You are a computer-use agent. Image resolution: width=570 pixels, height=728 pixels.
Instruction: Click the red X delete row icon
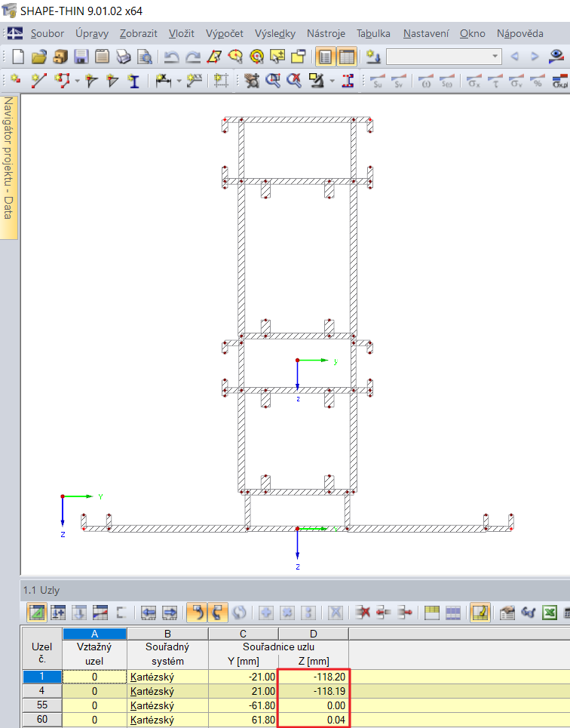coord(363,613)
